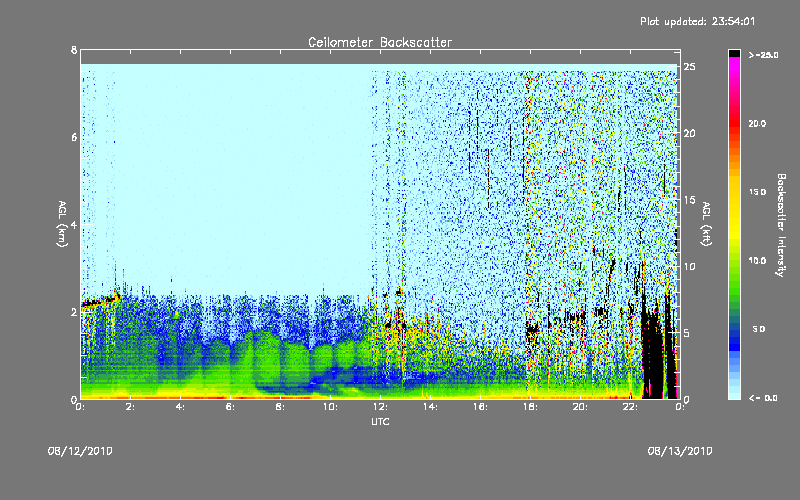
Task: Click the ">=25.0" colorbar label
Action: tap(763, 55)
